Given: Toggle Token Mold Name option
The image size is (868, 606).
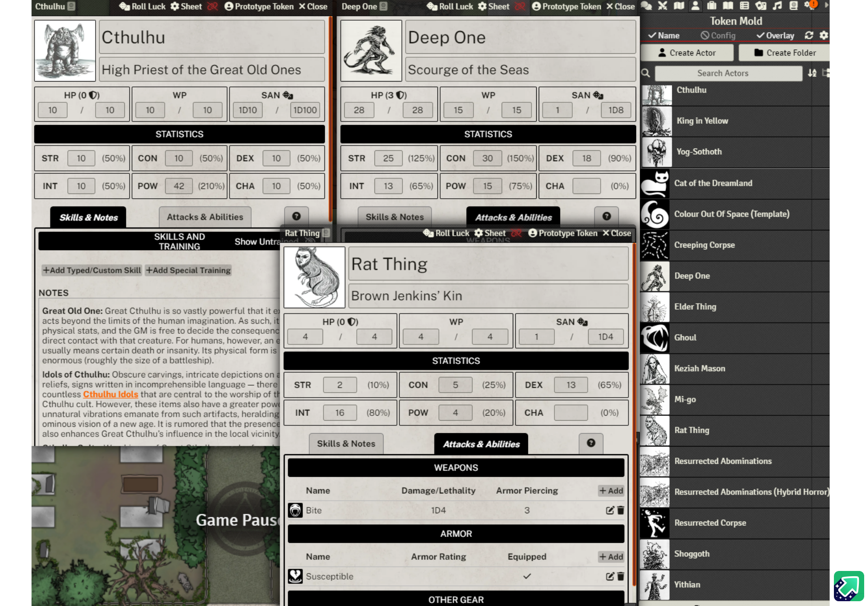Looking at the screenshot, I should click(x=663, y=36).
